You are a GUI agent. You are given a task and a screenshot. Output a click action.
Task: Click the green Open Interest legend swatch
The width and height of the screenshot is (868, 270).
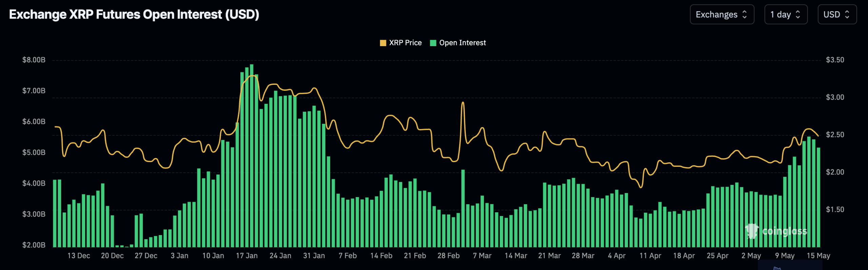pos(433,43)
